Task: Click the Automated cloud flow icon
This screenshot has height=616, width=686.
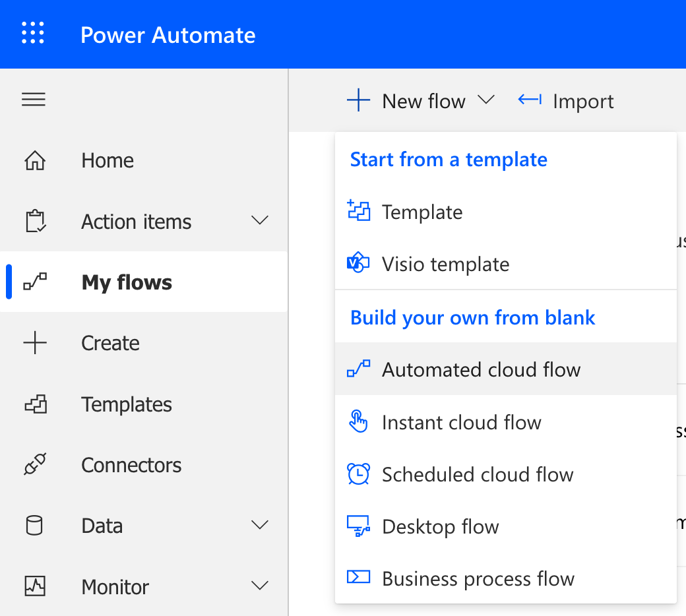Action: (358, 369)
